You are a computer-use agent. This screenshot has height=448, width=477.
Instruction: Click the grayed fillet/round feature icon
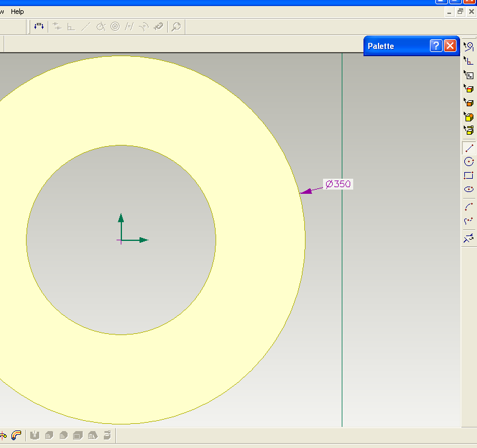click(49, 435)
